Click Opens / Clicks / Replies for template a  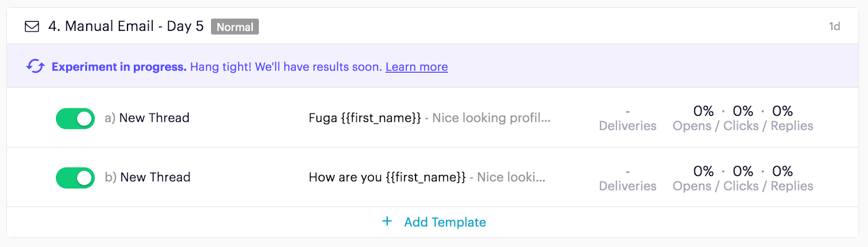click(x=743, y=126)
